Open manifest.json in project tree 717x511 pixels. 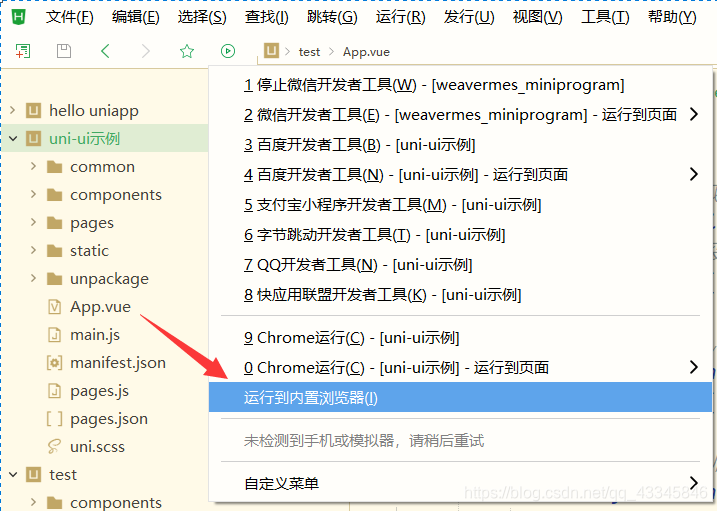(118, 363)
